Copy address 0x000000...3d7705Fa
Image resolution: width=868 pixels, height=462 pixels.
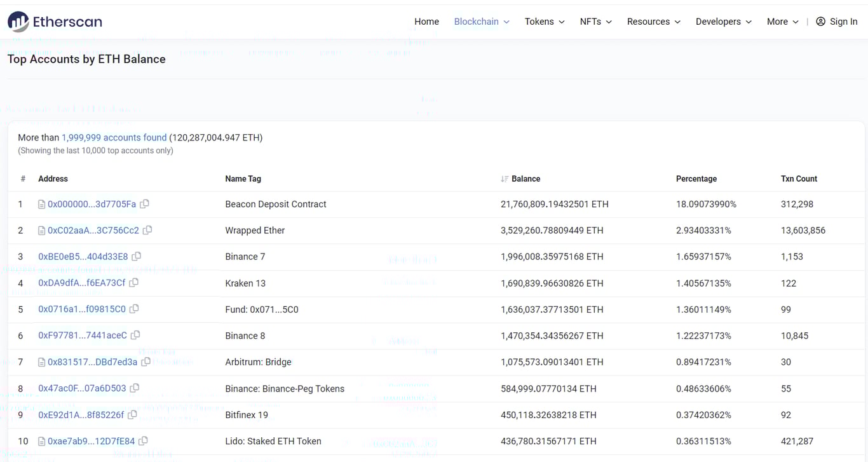pos(145,204)
